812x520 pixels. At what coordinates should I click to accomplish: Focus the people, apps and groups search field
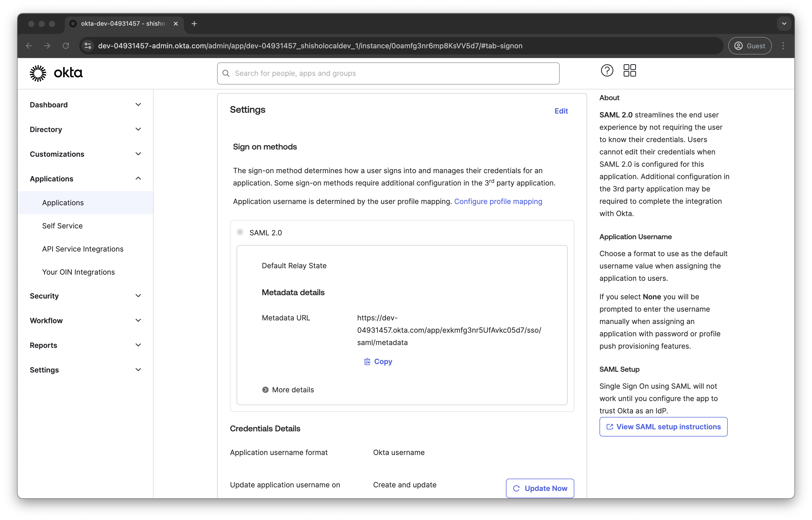pos(388,73)
